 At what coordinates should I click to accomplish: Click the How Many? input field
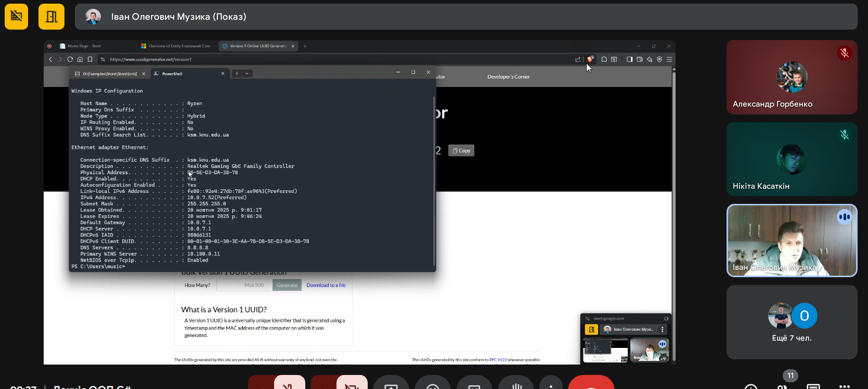click(x=244, y=285)
